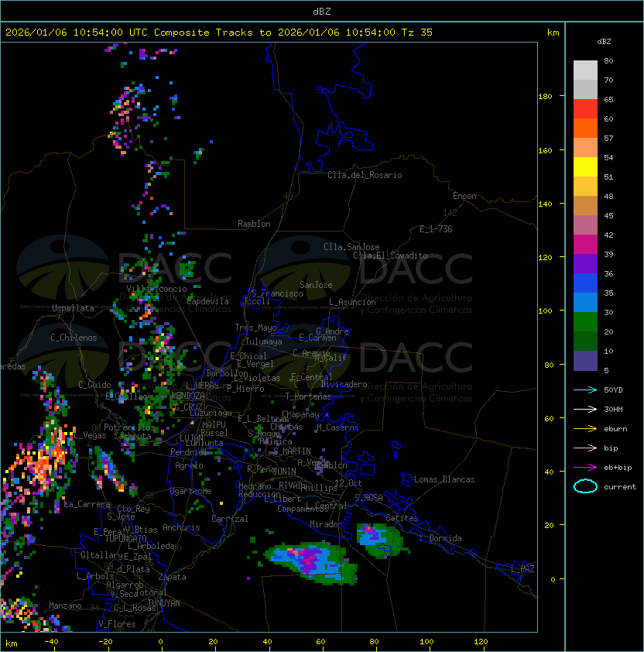Viewport: 644px width, 652px height.
Task: Click the magenta eb+bip arrow in legend
Action: pos(585,468)
